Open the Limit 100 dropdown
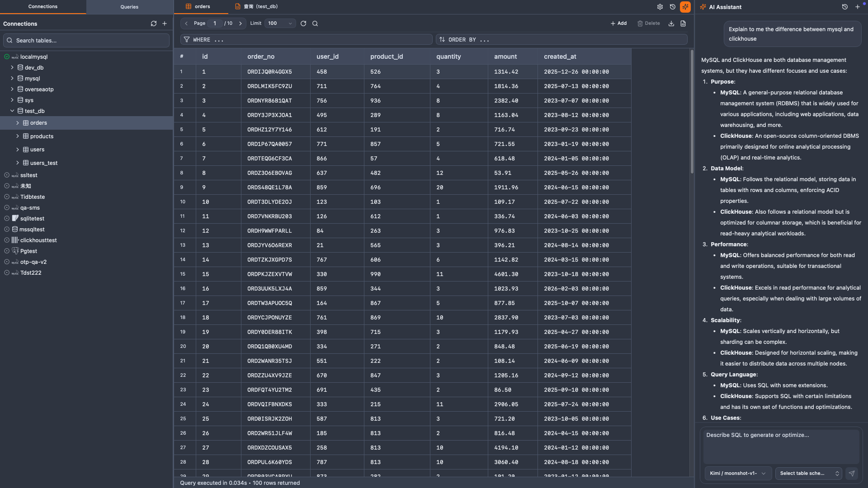Screen dimensions: 868x488 point(279,23)
